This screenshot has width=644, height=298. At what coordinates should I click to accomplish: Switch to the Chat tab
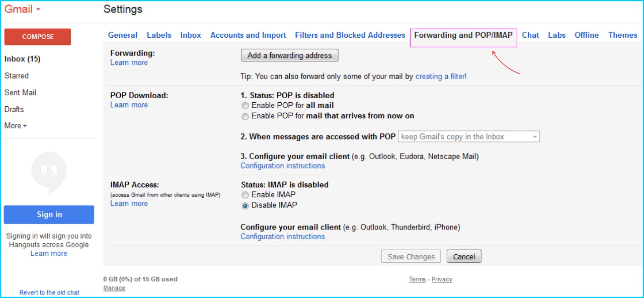click(x=530, y=35)
